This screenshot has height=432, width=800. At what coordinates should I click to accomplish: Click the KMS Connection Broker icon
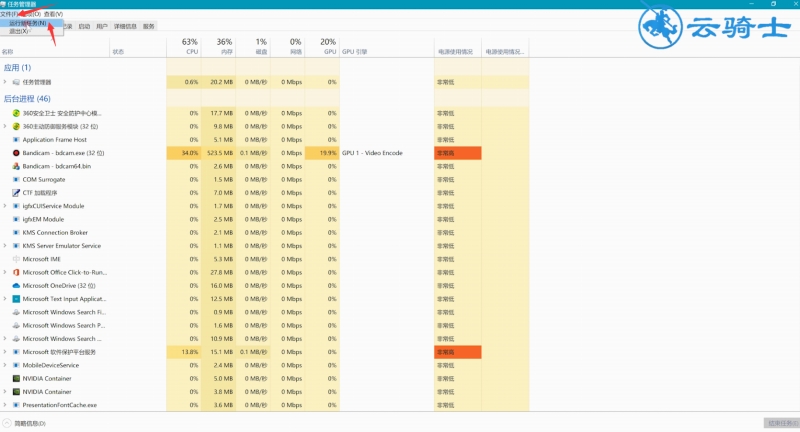16,233
